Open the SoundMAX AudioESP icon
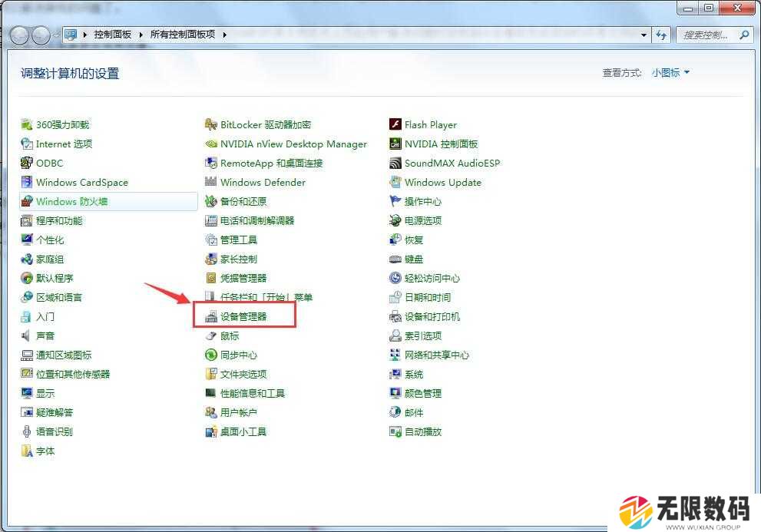This screenshot has width=761, height=532. pos(395,163)
